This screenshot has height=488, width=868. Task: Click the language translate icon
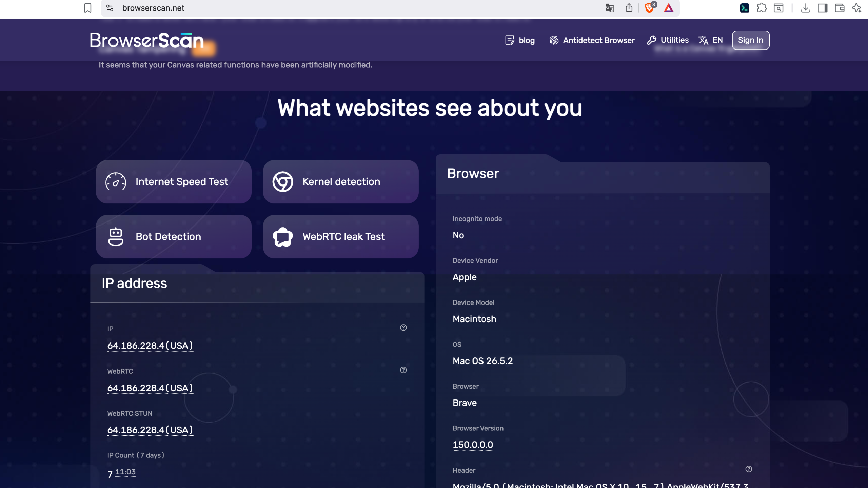coord(703,40)
